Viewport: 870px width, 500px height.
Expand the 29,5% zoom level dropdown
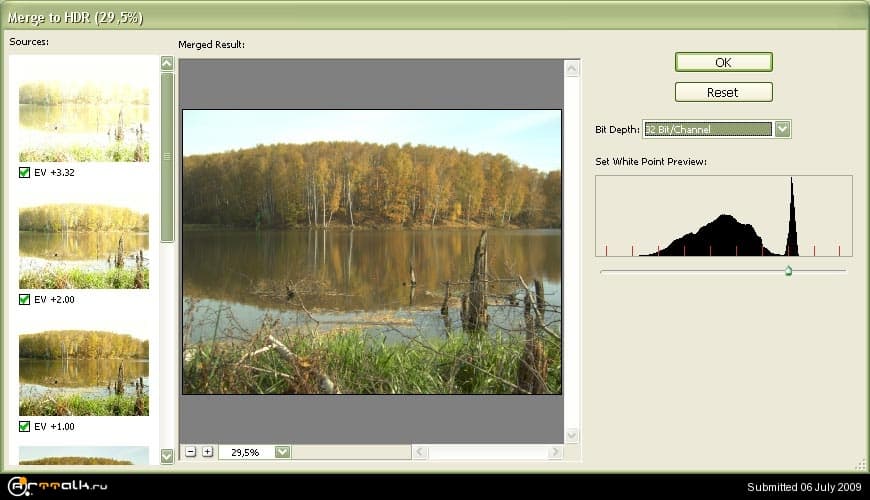tap(282, 452)
